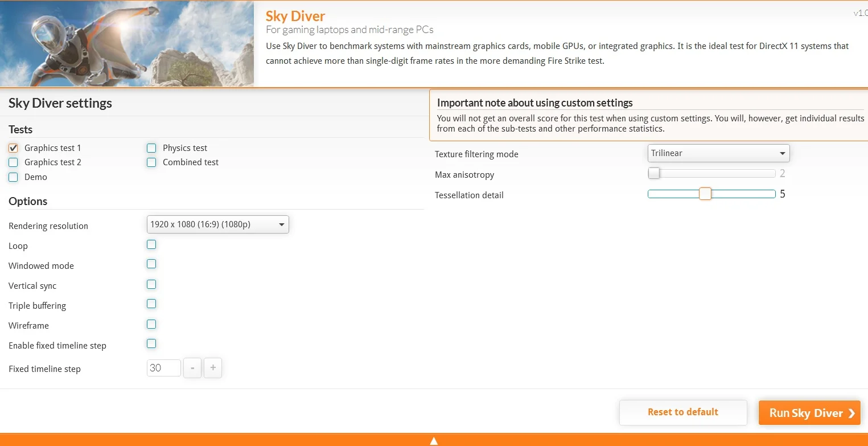Collapse panel with the white up arrow
The height and width of the screenshot is (446, 868).
pos(434,441)
